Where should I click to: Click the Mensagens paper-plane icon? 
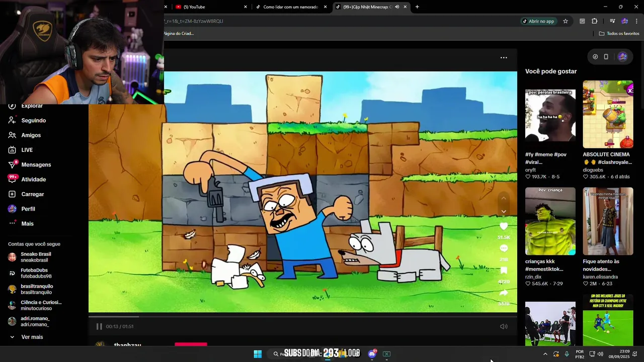[12, 164]
